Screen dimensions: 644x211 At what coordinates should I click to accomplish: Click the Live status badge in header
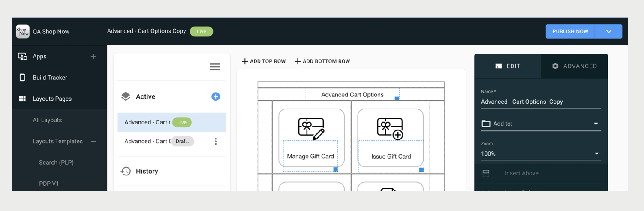[x=202, y=31]
